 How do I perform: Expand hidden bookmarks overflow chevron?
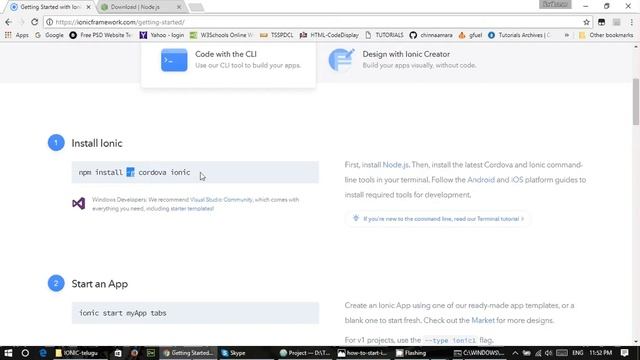click(x=567, y=35)
